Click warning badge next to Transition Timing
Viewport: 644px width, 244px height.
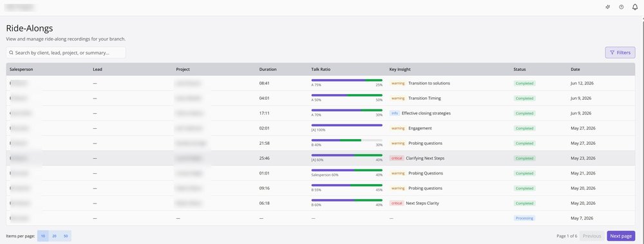398,98
